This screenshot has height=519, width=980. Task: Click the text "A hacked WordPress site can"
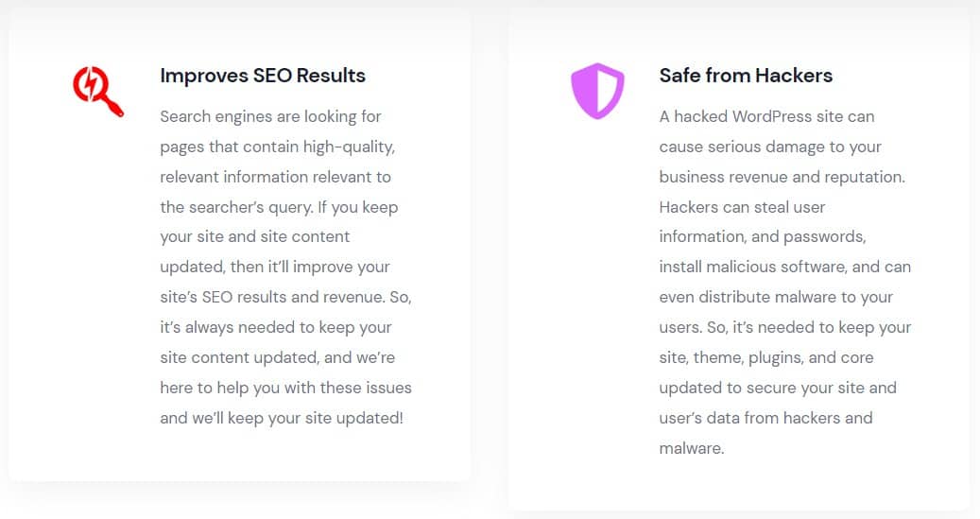point(766,116)
